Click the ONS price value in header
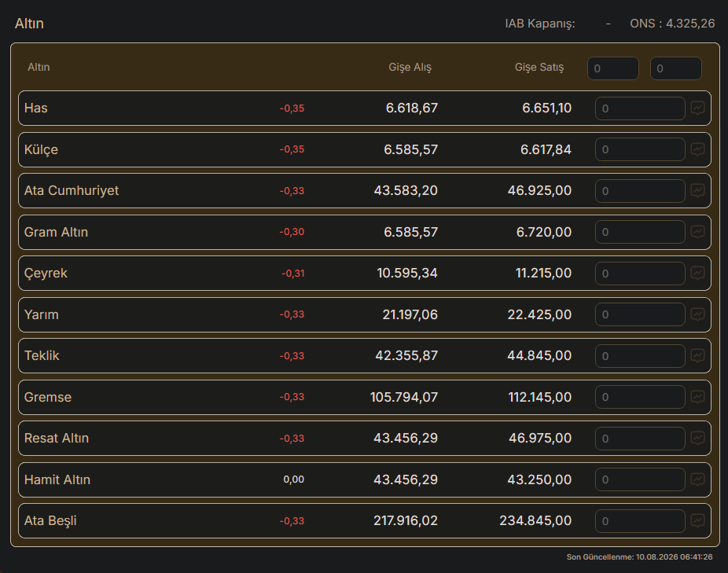728x573 pixels. pos(690,24)
